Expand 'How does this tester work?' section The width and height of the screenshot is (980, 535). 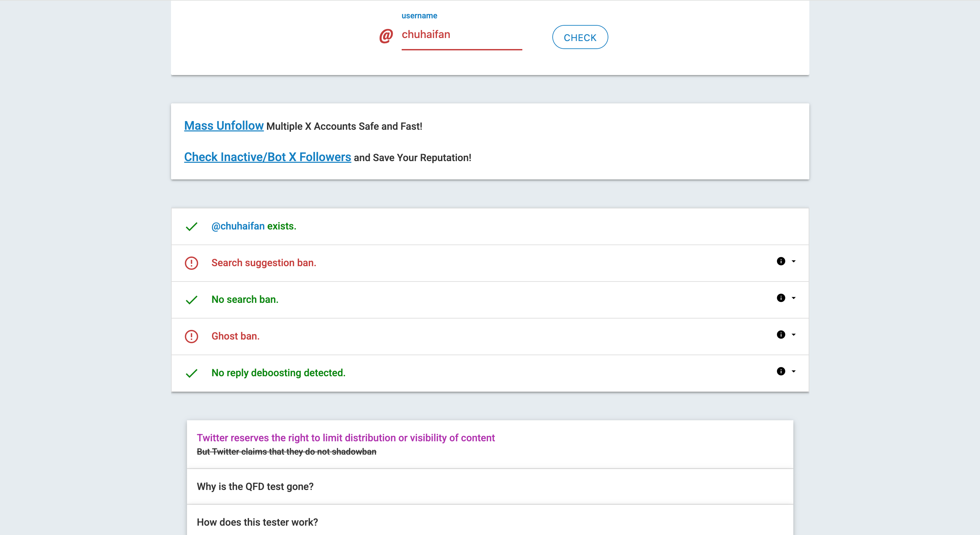pyautogui.click(x=257, y=522)
